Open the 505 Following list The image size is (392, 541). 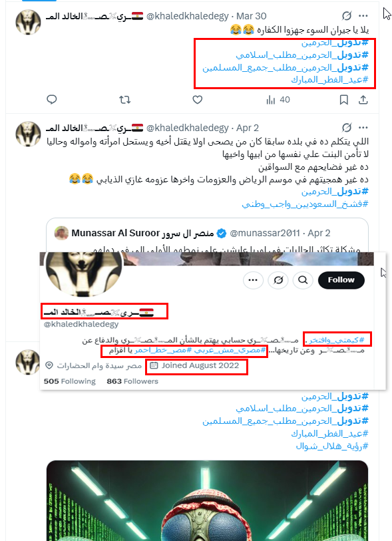coord(70,381)
